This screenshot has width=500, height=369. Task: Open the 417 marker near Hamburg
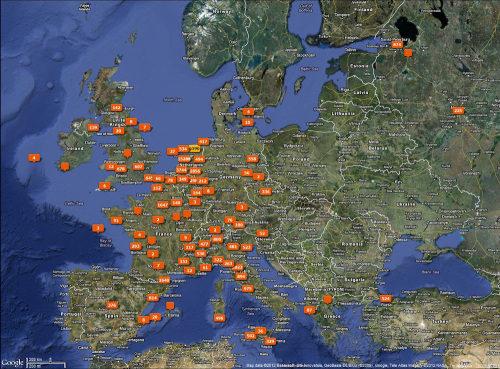click(203, 142)
